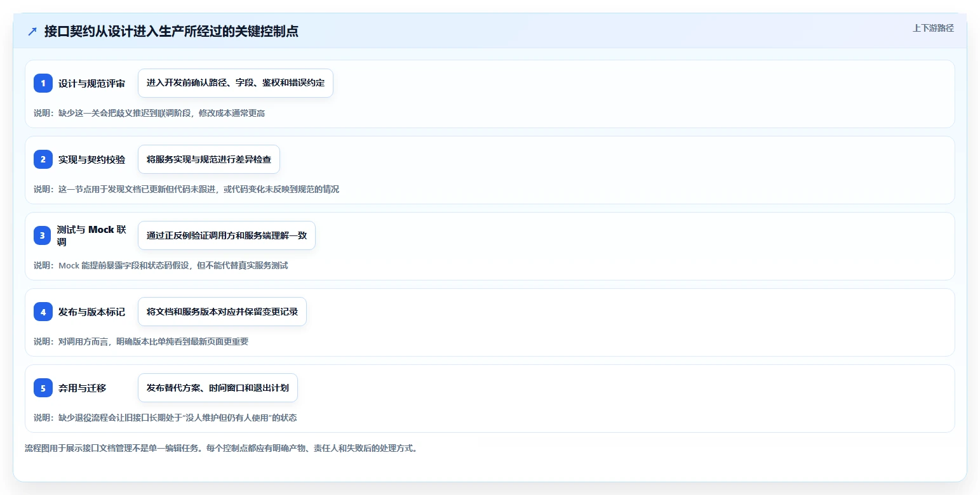Click the arrow icon beside the panel title
Viewport: 980px width, 495px height.
32,32
